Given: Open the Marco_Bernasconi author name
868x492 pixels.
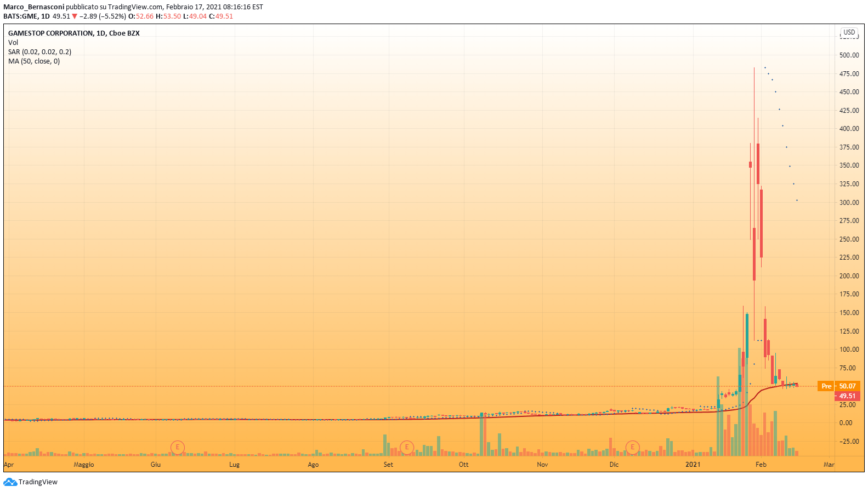Looking at the screenshot, I should tap(34, 7).
